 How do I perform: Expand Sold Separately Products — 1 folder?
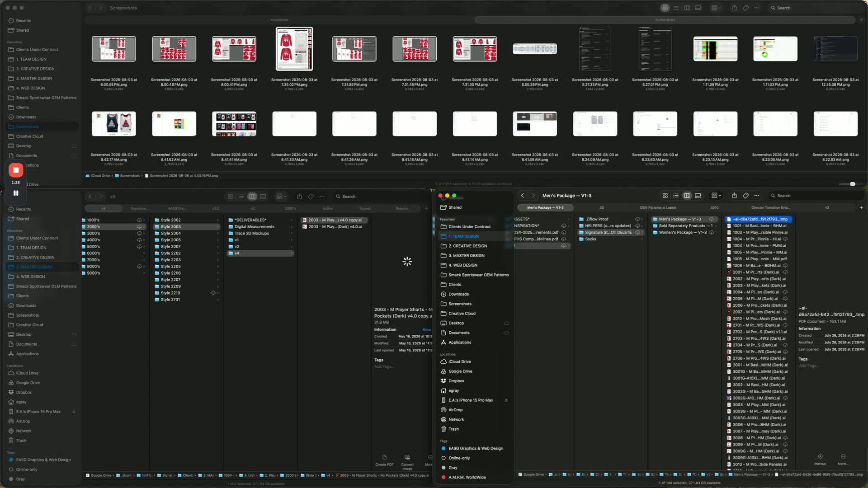click(x=716, y=226)
